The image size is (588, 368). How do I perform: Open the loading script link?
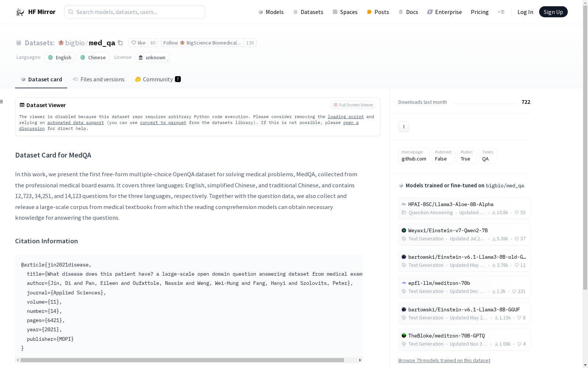[x=346, y=117]
